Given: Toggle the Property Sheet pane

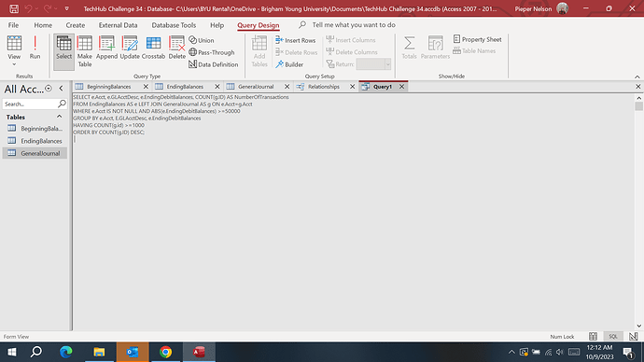Looking at the screenshot, I should [477, 39].
